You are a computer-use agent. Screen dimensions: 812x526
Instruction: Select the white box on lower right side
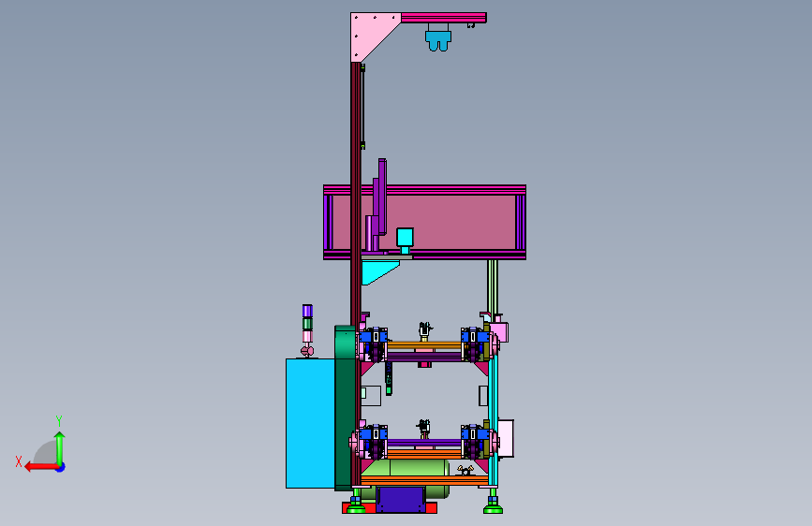click(x=506, y=439)
